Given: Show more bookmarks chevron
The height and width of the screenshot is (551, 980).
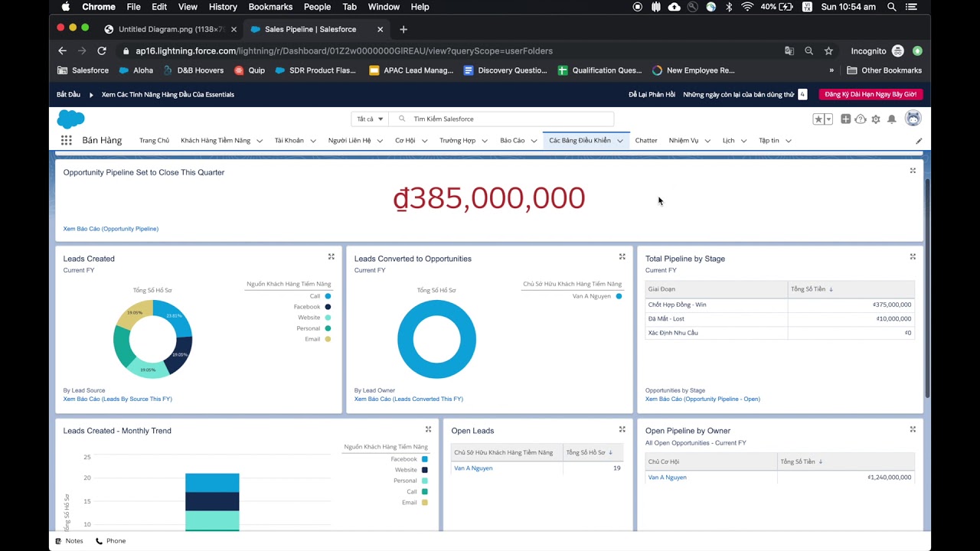Looking at the screenshot, I should [x=831, y=70].
